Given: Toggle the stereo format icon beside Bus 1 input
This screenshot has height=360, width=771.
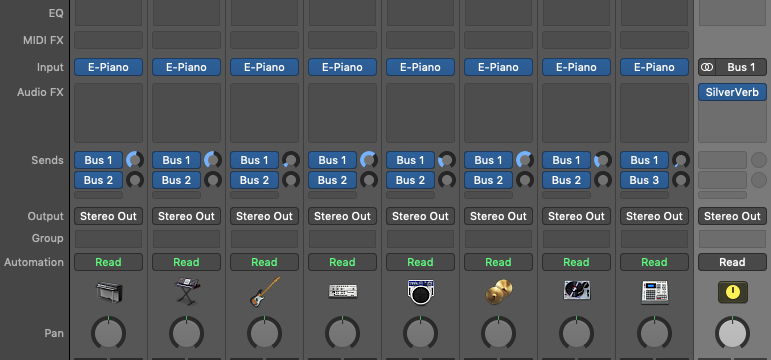Looking at the screenshot, I should tap(707, 67).
